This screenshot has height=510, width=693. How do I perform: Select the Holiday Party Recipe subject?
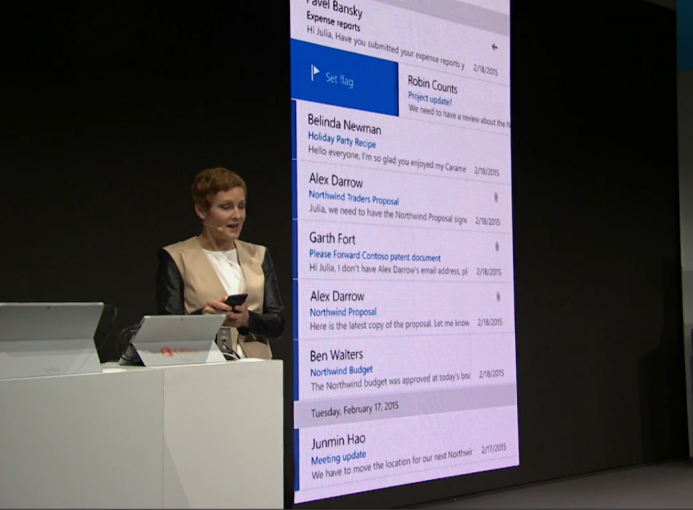(342, 141)
